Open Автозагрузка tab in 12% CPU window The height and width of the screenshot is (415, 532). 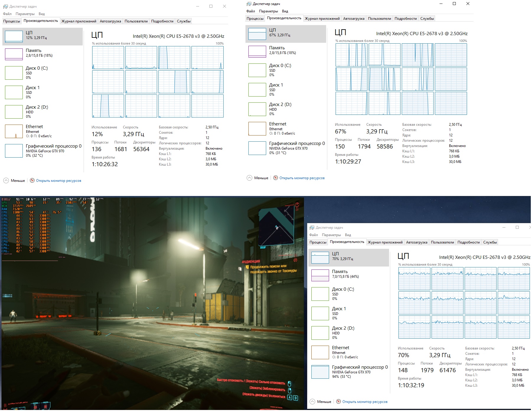[x=110, y=21]
